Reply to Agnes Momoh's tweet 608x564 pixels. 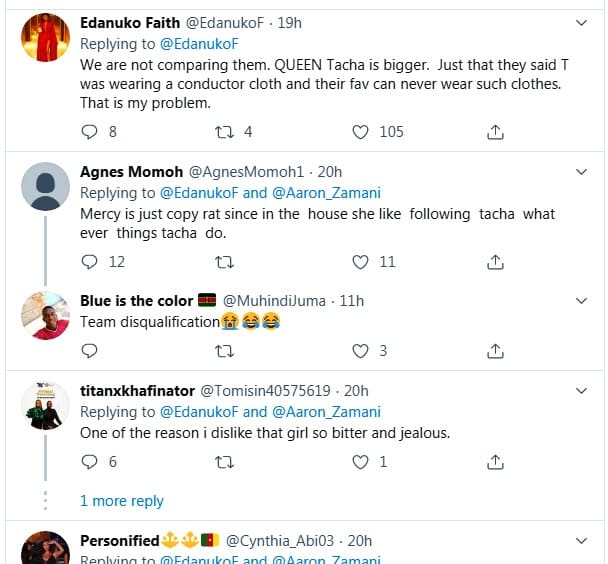(89, 262)
